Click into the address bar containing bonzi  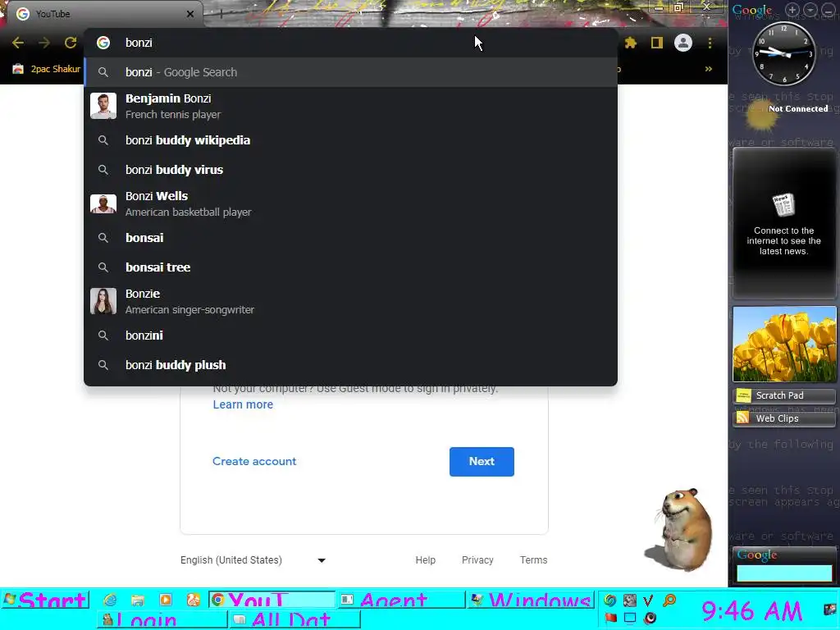pos(351,43)
